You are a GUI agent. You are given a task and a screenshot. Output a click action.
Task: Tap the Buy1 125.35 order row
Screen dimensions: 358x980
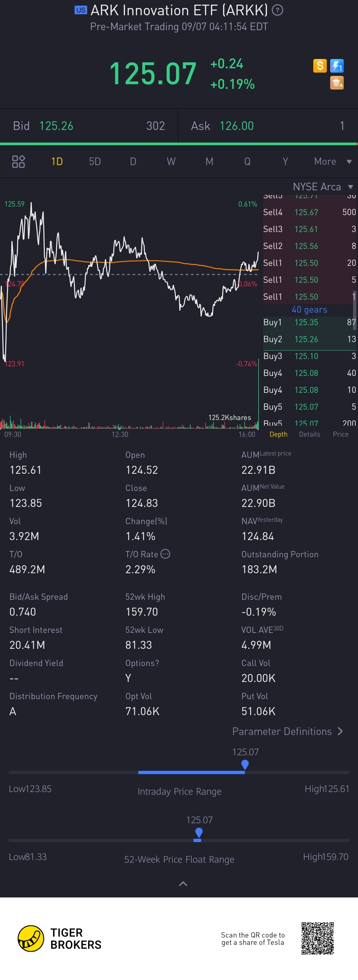pos(310,322)
